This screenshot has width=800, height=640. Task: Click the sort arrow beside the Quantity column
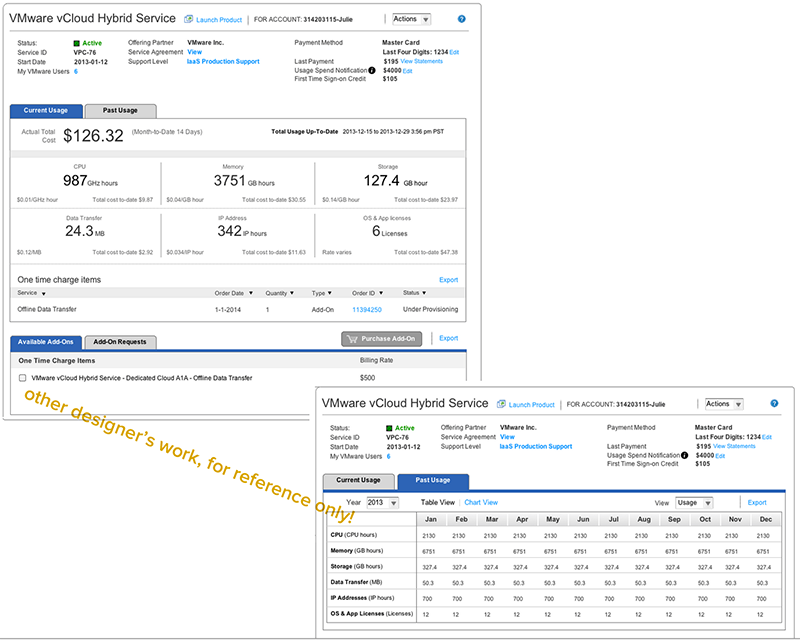point(292,293)
